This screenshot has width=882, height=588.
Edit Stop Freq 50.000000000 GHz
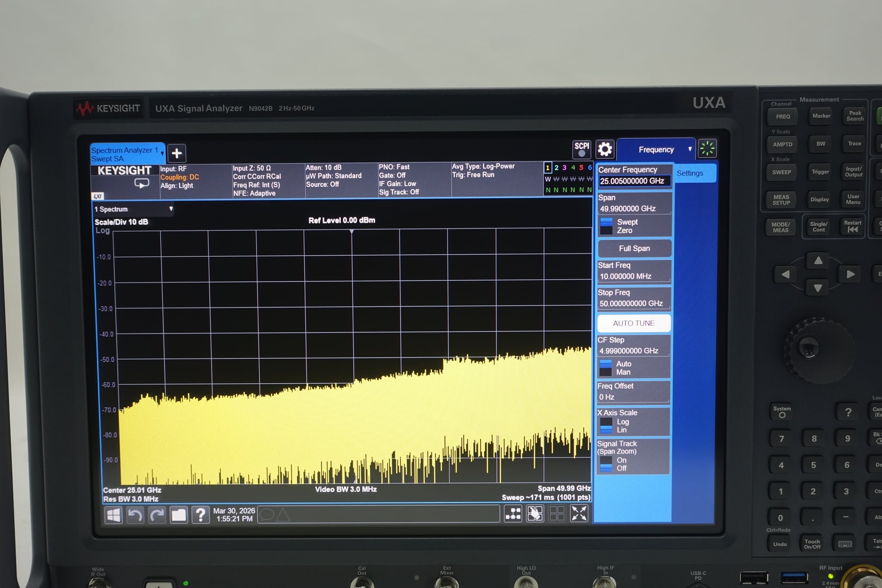tap(634, 303)
